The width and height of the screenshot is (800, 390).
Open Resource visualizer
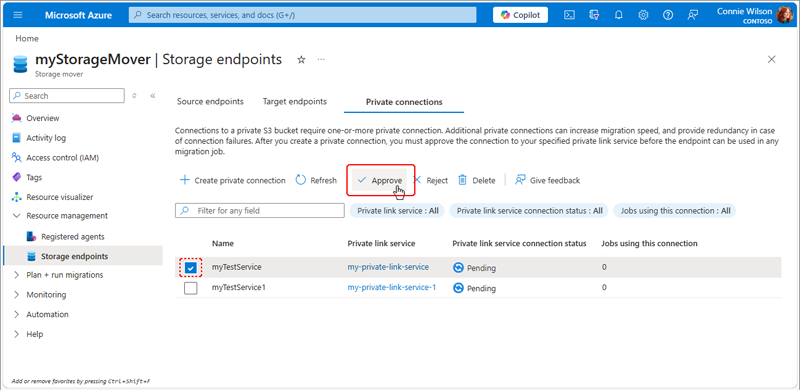(x=60, y=197)
